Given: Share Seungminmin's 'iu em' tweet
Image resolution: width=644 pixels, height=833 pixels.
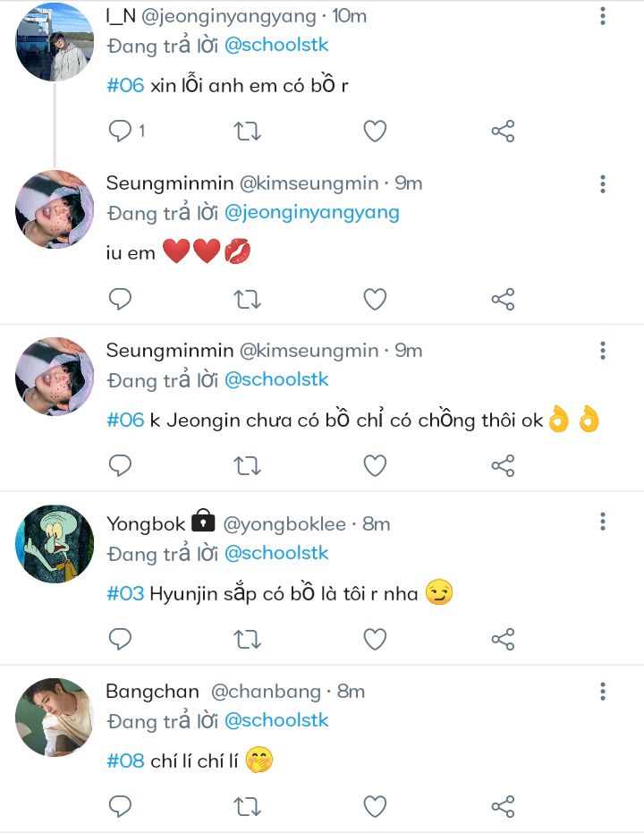Looking at the screenshot, I should tap(503, 299).
